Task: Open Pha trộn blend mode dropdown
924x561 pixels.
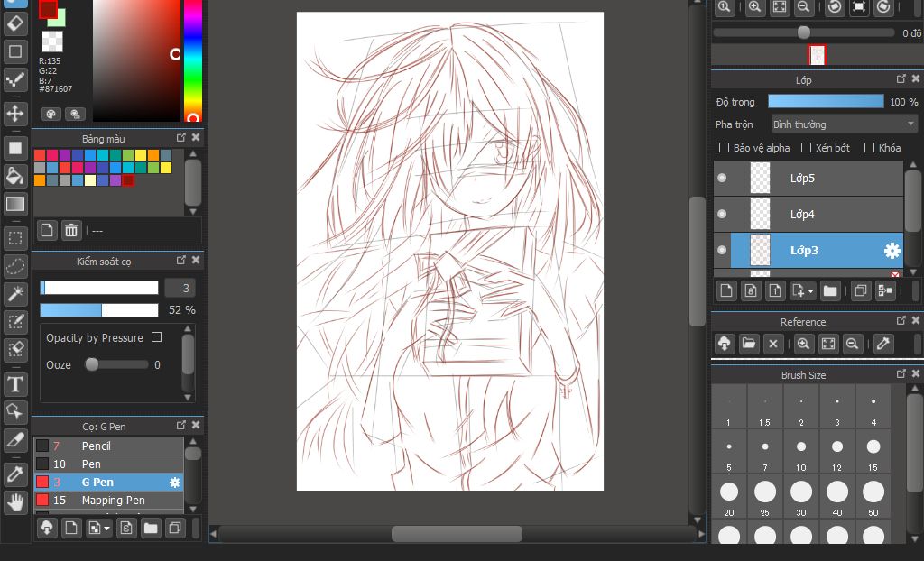Action: tap(845, 124)
